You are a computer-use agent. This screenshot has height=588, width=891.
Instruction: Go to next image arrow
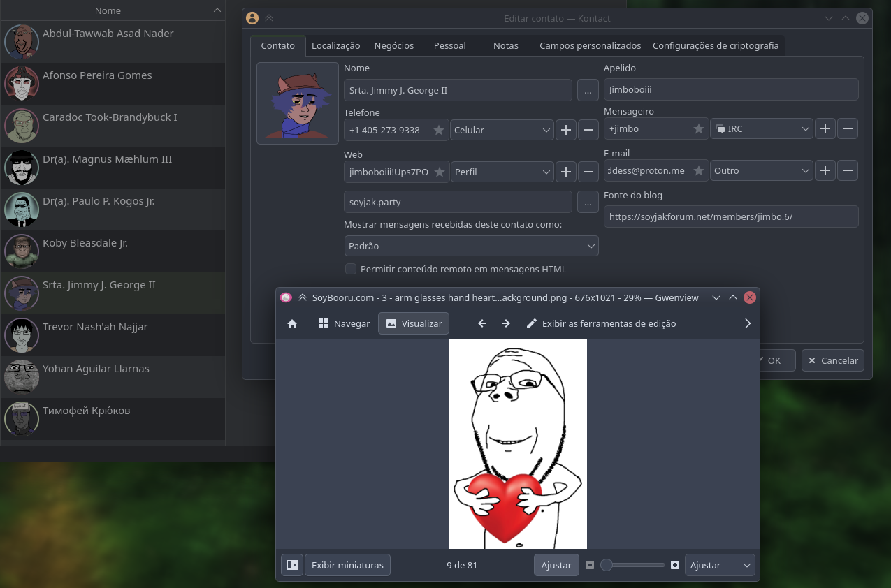(505, 323)
